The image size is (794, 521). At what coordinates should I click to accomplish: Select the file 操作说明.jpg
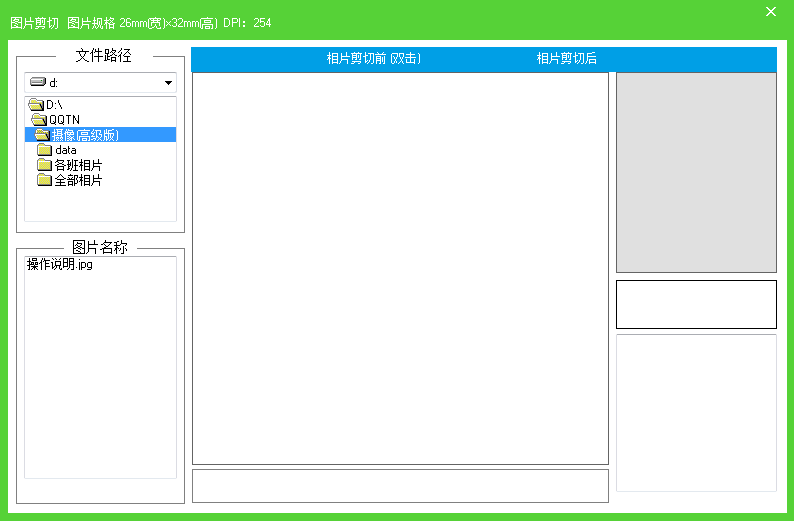(60, 265)
